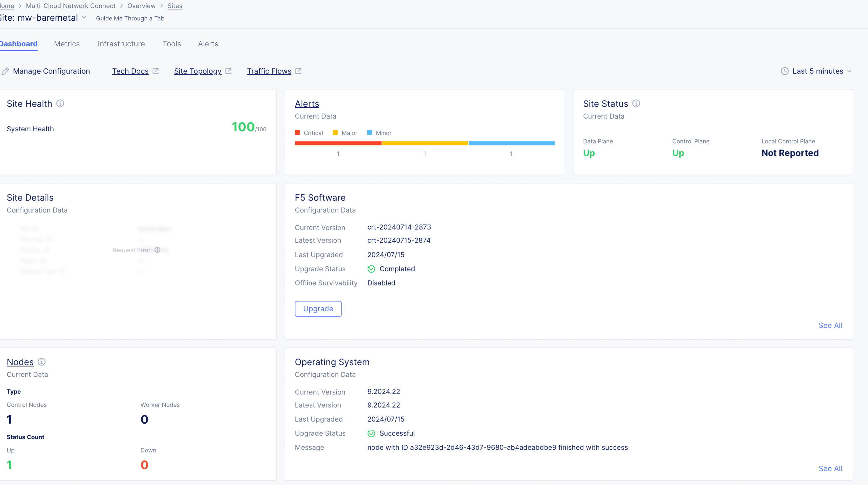Expand the site name mw-baremetal dropdown

click(84, 18)
